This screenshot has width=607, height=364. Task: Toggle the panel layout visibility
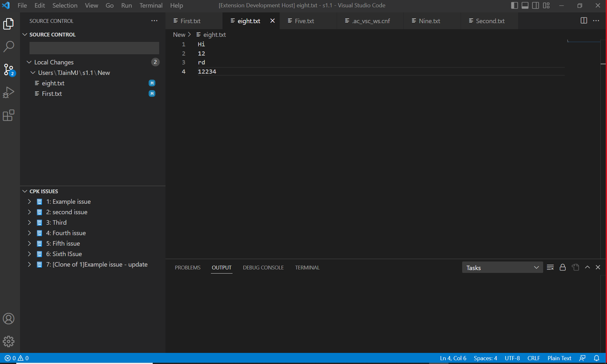pos(525,5)
